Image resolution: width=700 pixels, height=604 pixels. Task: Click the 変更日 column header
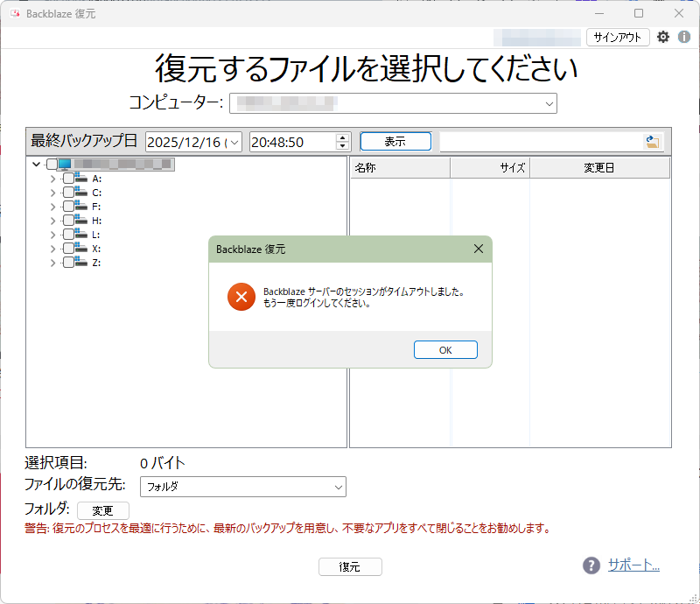click(x=599, y=167)
